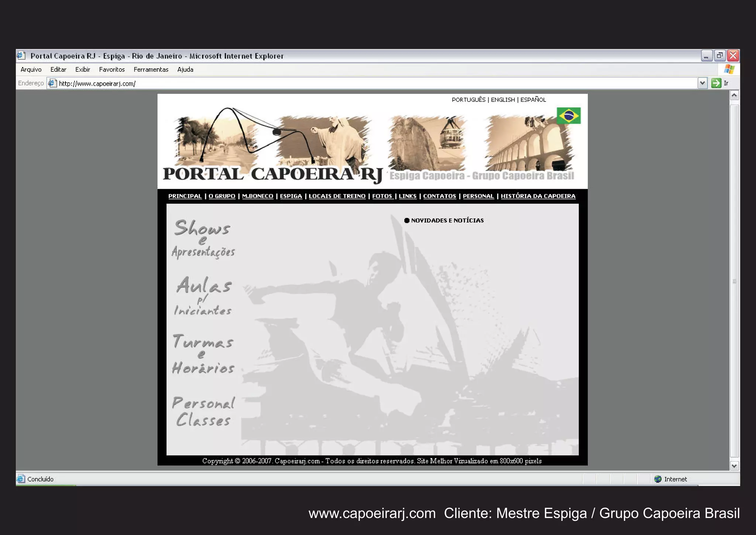Go to LOCAIS DE TREINO page
This screenshot has height=535, width=756.
pos(337,196)
